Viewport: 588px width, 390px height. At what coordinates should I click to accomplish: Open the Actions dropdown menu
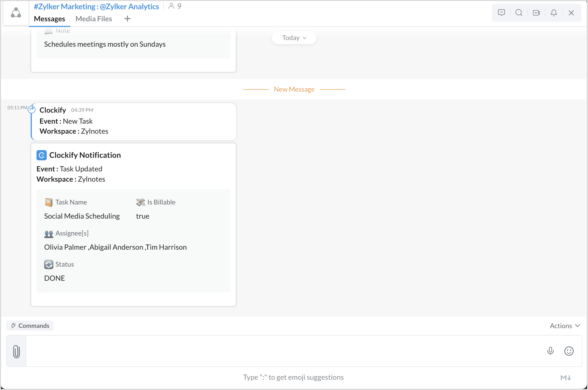click(x=565, y=326)
